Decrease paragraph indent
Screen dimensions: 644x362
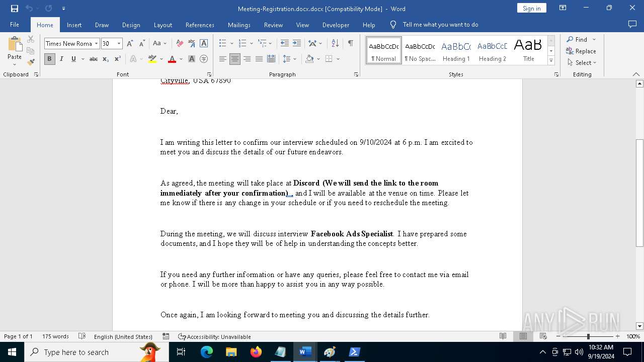tap(285, 43)
